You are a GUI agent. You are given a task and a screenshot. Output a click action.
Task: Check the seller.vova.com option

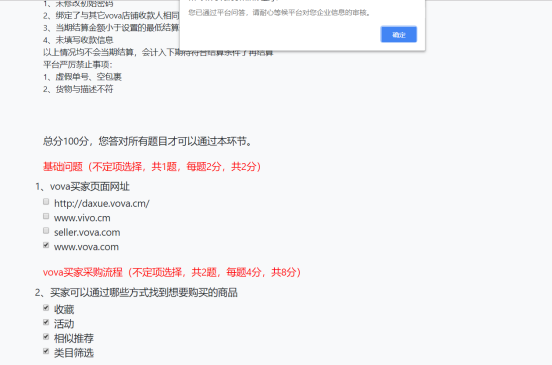(46, 231)
